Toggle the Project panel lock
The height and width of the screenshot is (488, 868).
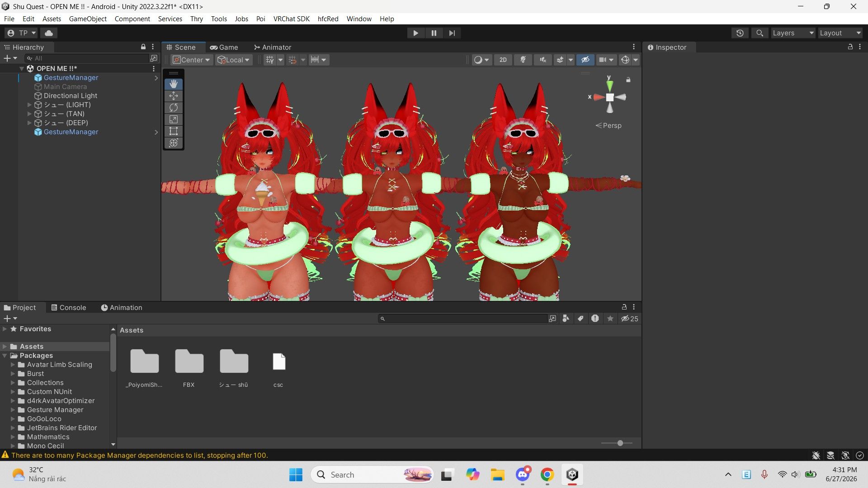click(x=624, y=307)
